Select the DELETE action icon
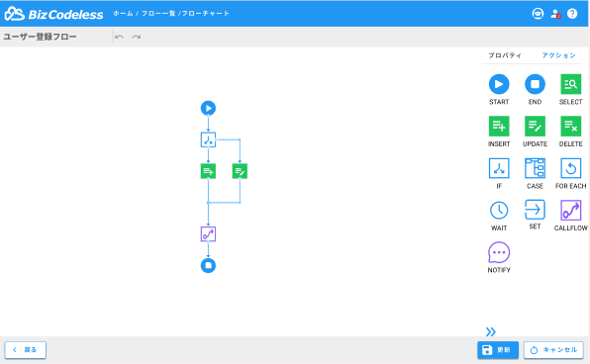 point(570,126)
